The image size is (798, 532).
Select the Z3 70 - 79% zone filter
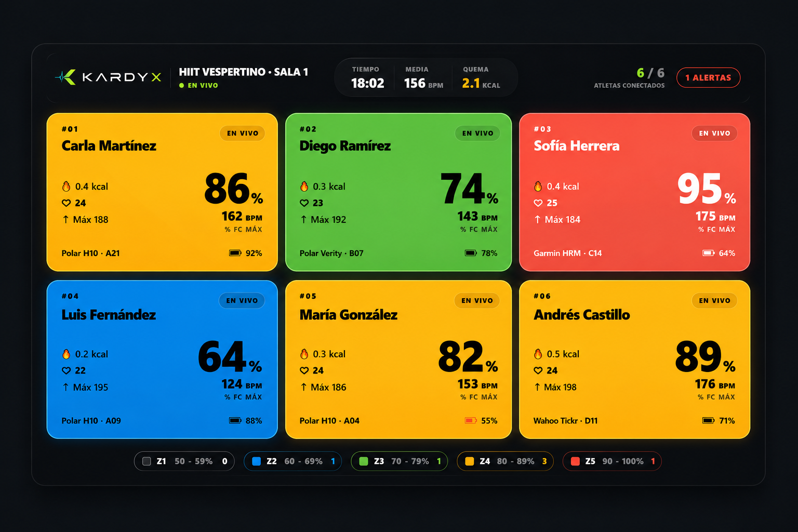click(x=399, y=461)
